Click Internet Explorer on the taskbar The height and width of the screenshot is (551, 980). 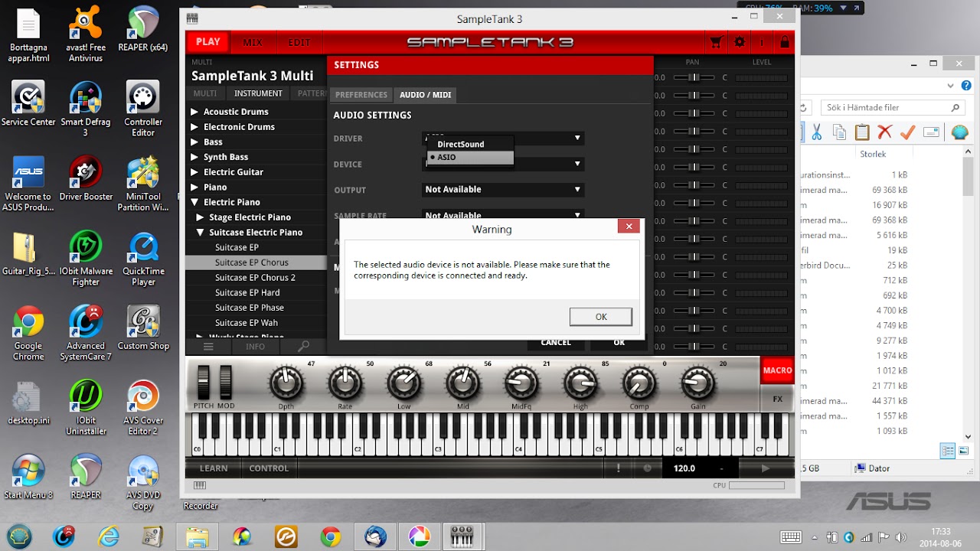[109, 536]
